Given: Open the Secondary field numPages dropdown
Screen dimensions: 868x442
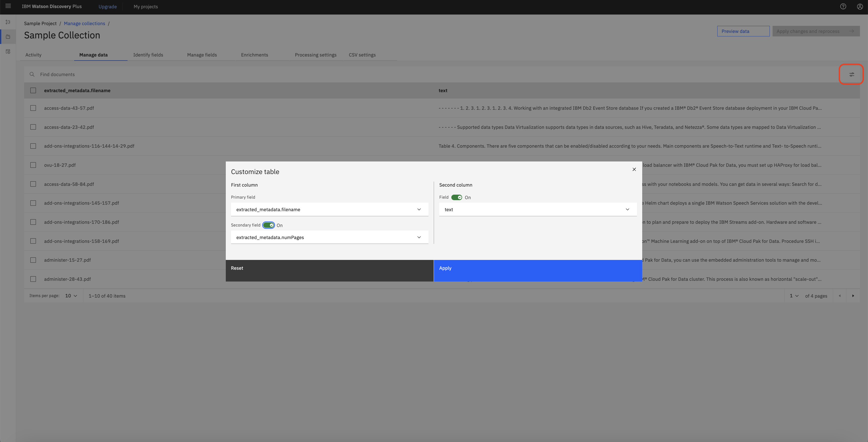Looking at the screenshot, I should (330, 238).
